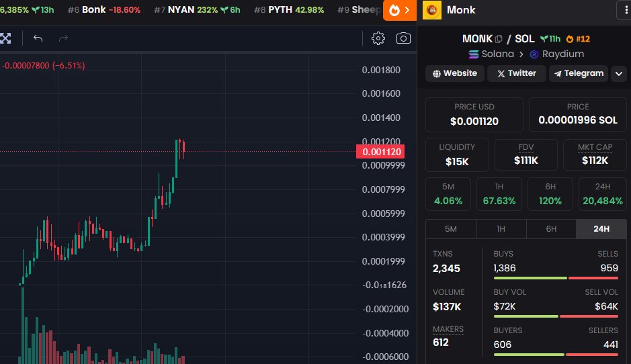Open trending fire button
Screen dimensions: 631x364
tap(400, 10)
